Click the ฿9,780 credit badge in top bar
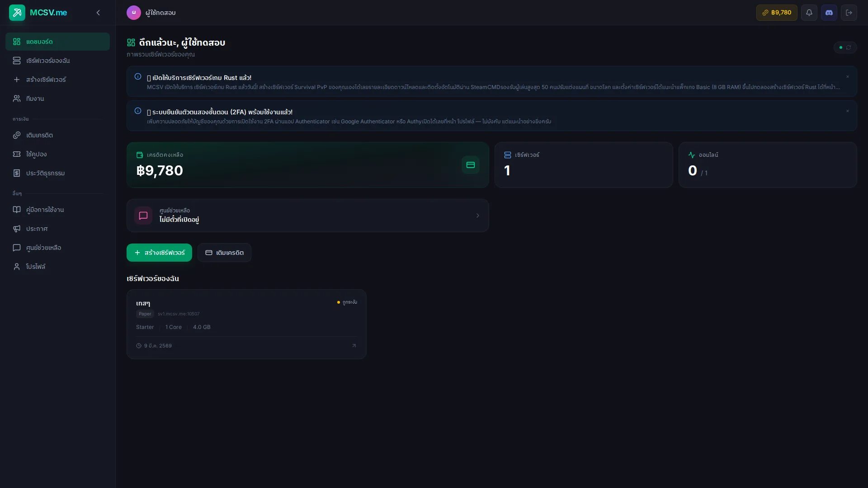This screenshot has width=868, height=488. (x=776, y=13)
